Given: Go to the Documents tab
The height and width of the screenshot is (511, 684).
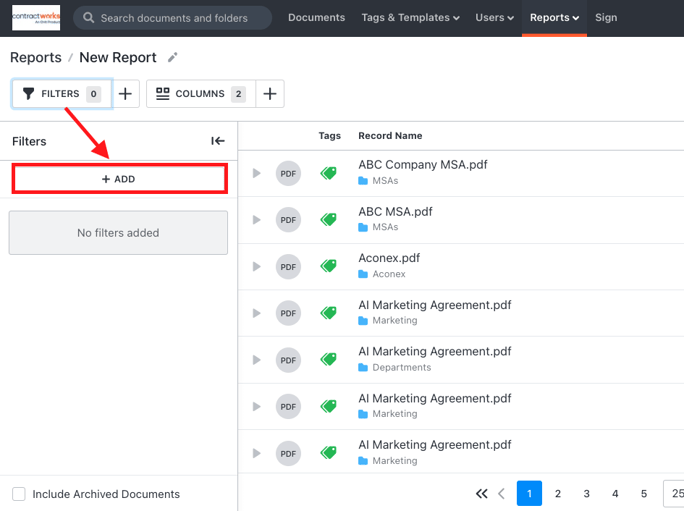Looking at the screenshot, I should tap(316, 17).
